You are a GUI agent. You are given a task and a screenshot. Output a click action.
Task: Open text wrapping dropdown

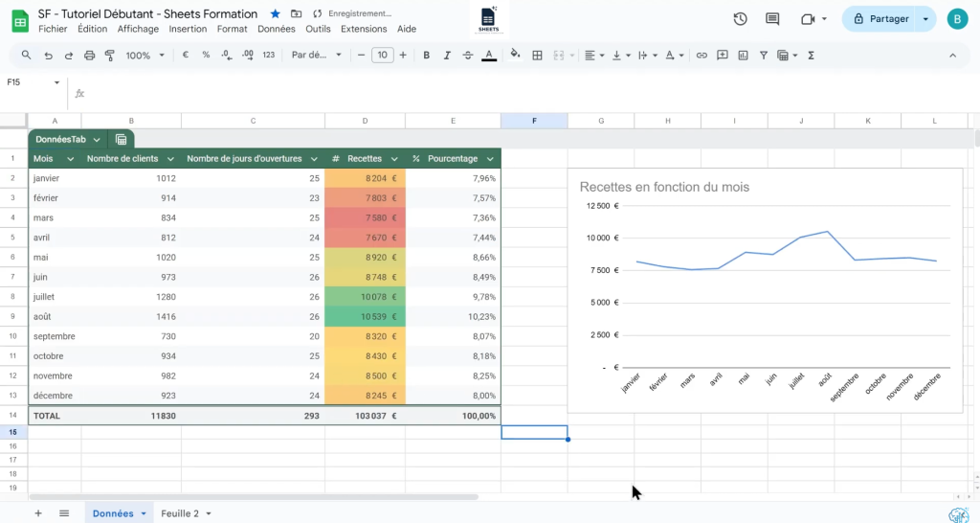(x=648, y=55)
